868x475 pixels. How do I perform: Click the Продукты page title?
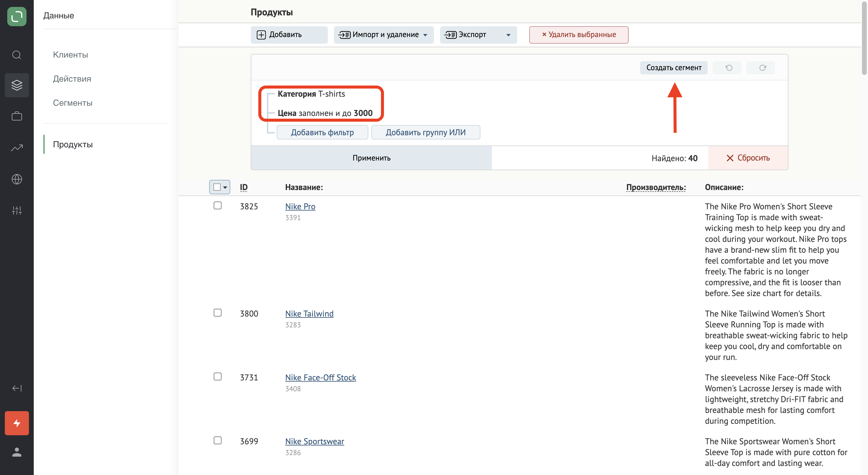click(272, 12)
